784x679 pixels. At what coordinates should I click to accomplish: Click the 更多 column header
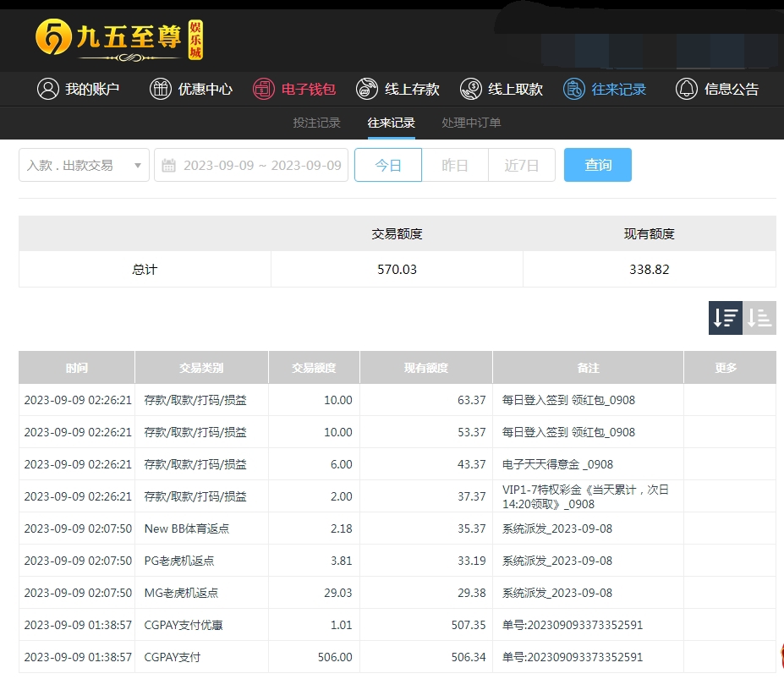click(730, 368)
